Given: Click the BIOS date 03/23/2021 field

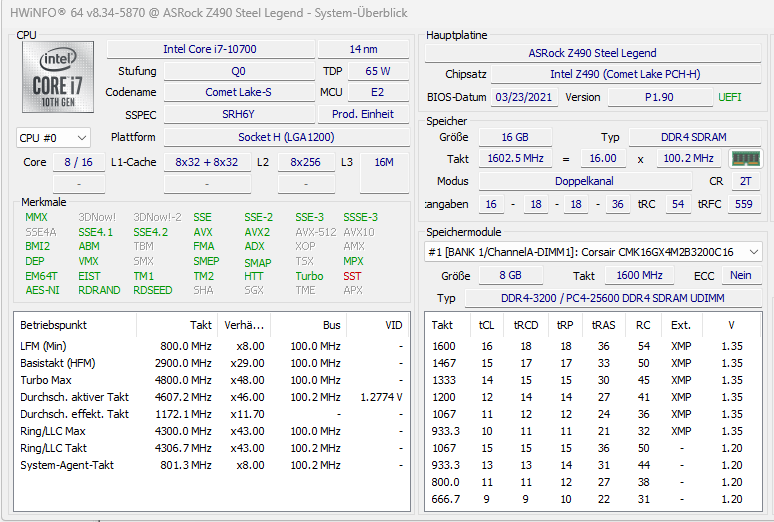Looking at the screenshot, I should (524, 97).
